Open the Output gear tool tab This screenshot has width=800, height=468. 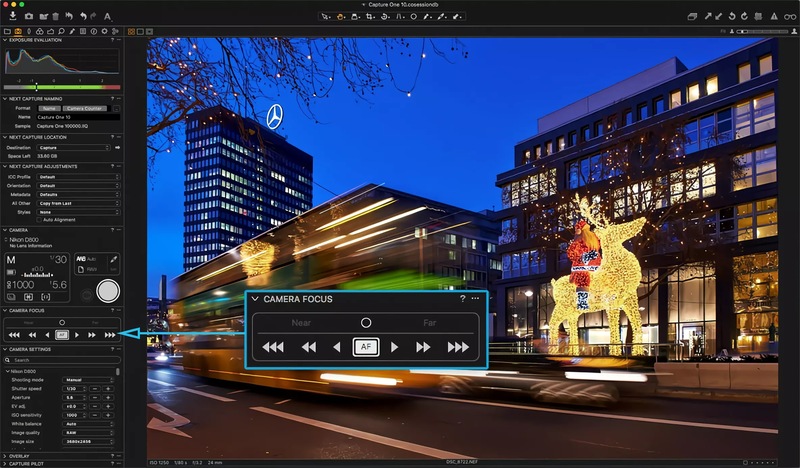pyautogui.click(x=105, y=31)
